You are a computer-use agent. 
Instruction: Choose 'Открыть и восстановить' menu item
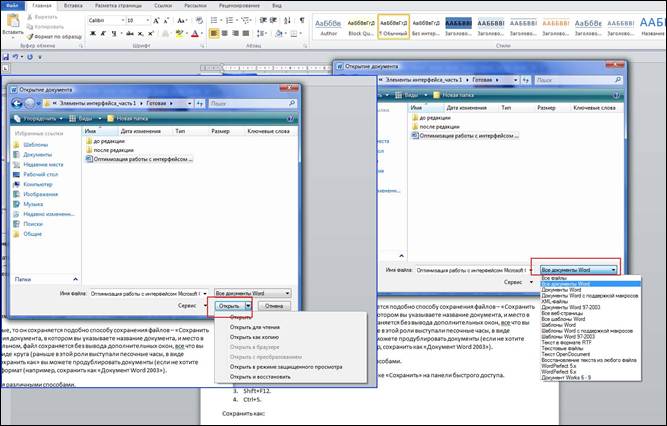coord(260,377)
